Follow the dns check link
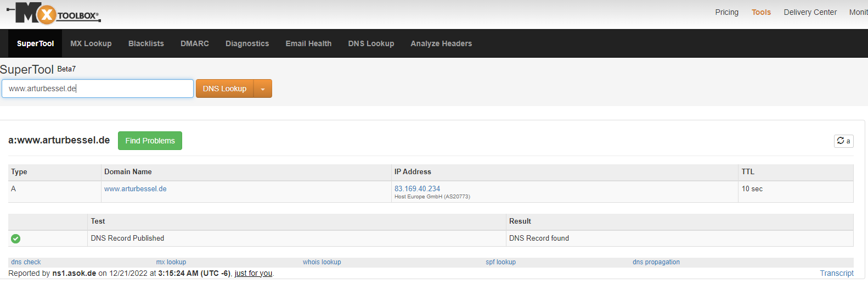 (x=26, y=262)
